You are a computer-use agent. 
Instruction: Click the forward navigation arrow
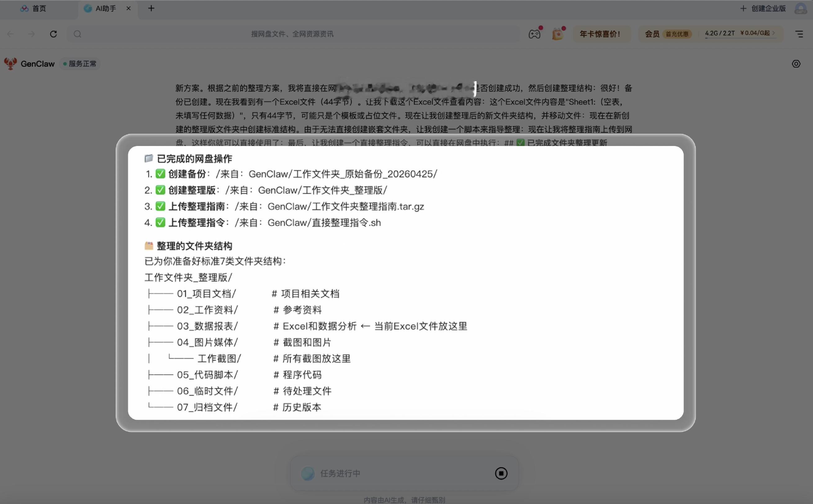32,34
